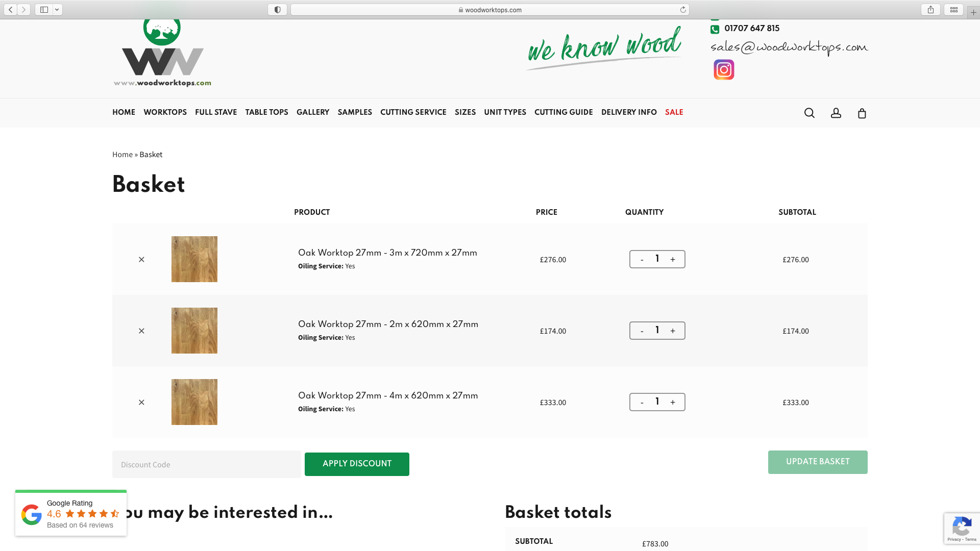
Task: Open site search magnifier icon
Action: pos(810,113)
